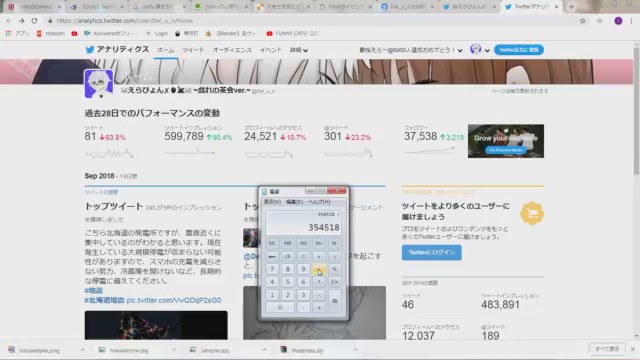Open calculator 表示(V) menu
Image resolution: width=640 pixels, height=360 pixels.
pyautogui.click(x=272, y=202)
